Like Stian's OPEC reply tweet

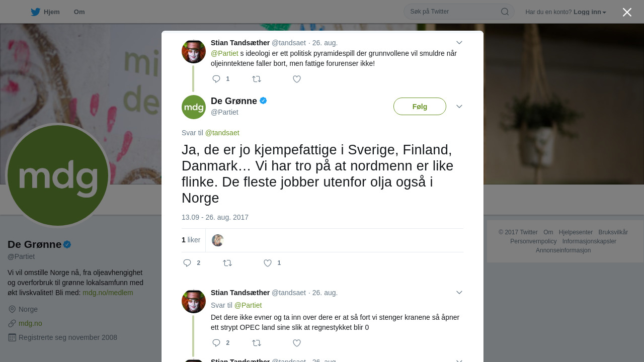(297, 343)
